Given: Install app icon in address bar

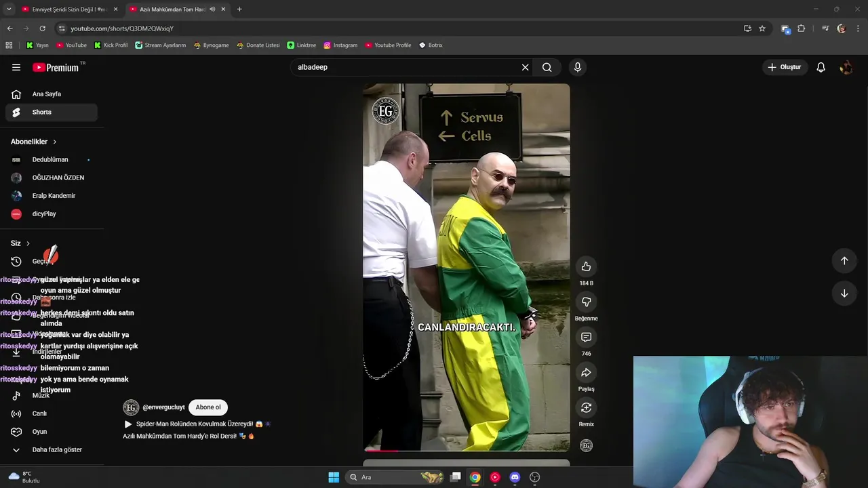Looking at the screenshot, I should [x=747, y=28].
